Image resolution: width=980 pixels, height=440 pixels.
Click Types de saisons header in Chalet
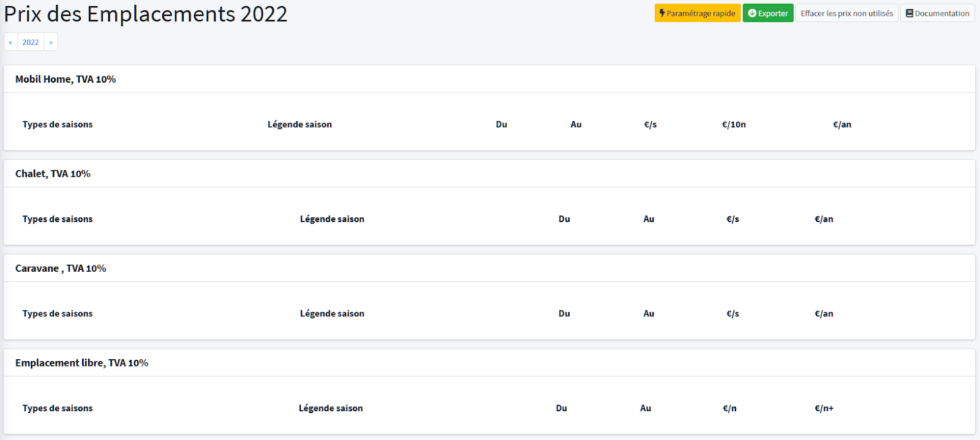[58, 219]
